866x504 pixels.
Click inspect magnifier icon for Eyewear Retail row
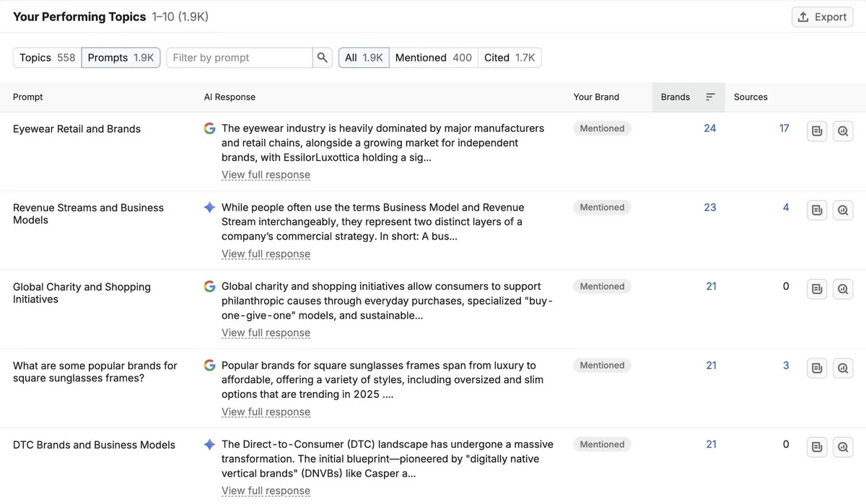point(843,131)
